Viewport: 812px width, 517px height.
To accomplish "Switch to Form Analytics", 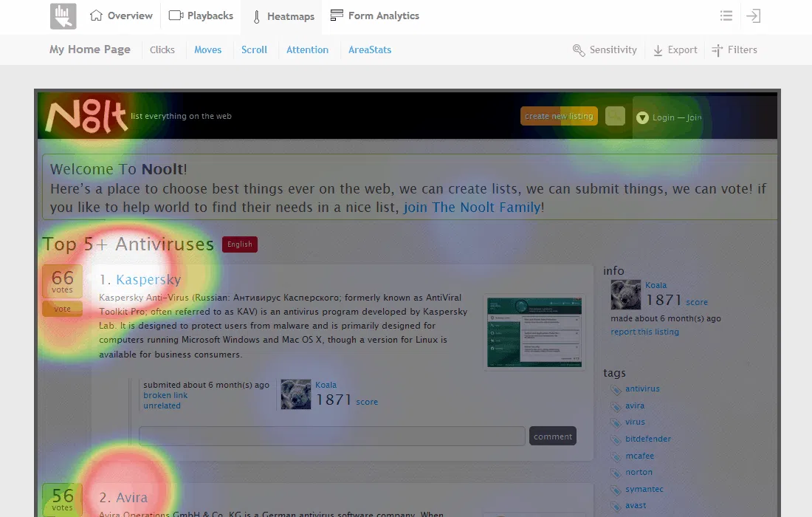I will 374,16.
